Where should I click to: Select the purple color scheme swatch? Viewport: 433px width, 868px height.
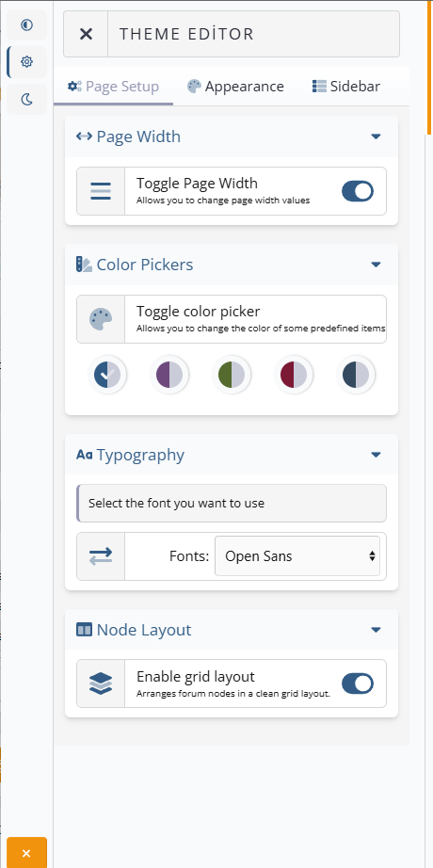point(169,376)
